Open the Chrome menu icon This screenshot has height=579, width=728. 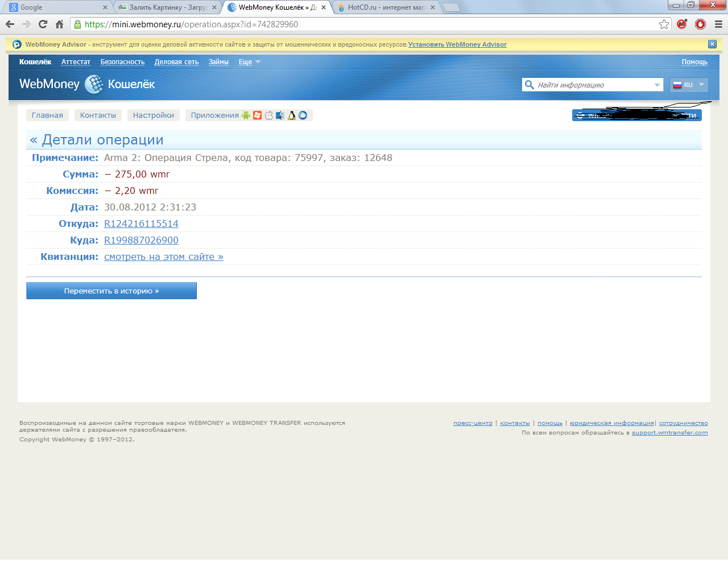click(718, 24)
